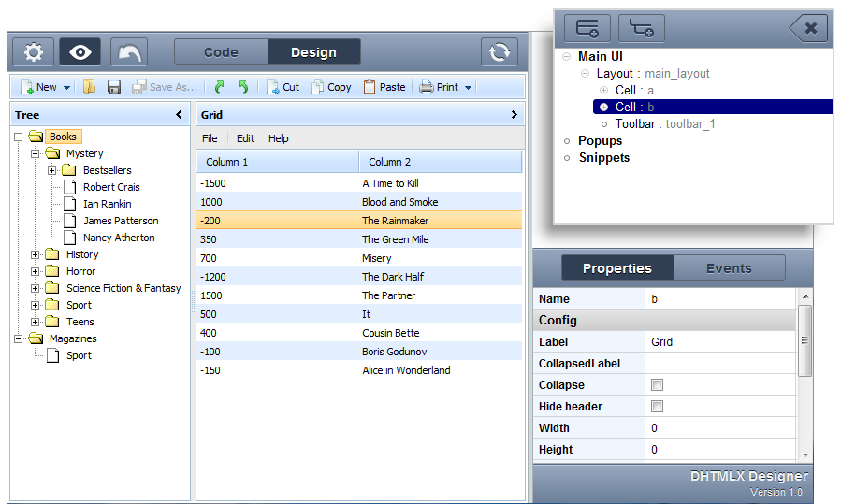Click the properties scrollbar down arrow
Screen dimensions: 841x504
coord(805,454)
